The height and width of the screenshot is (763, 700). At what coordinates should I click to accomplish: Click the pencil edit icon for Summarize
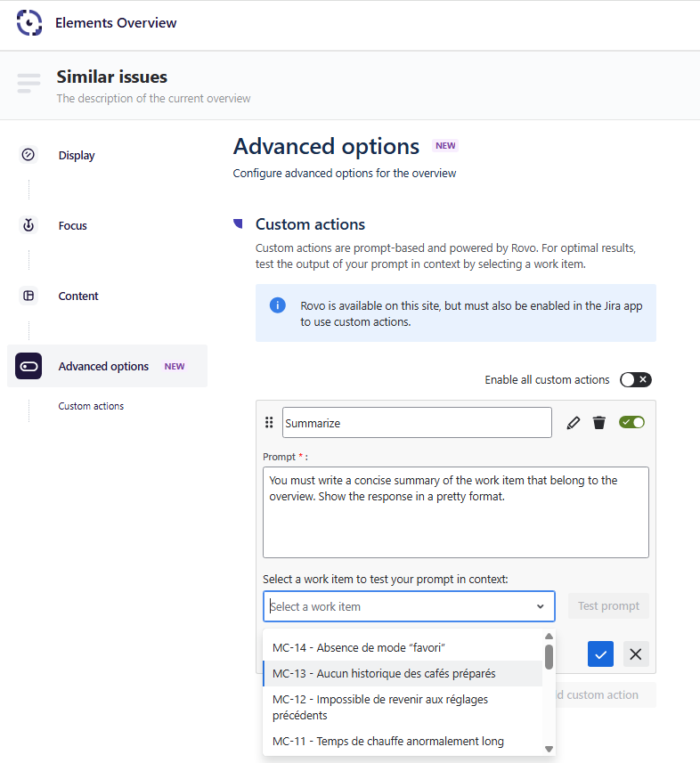click(574, 423)
